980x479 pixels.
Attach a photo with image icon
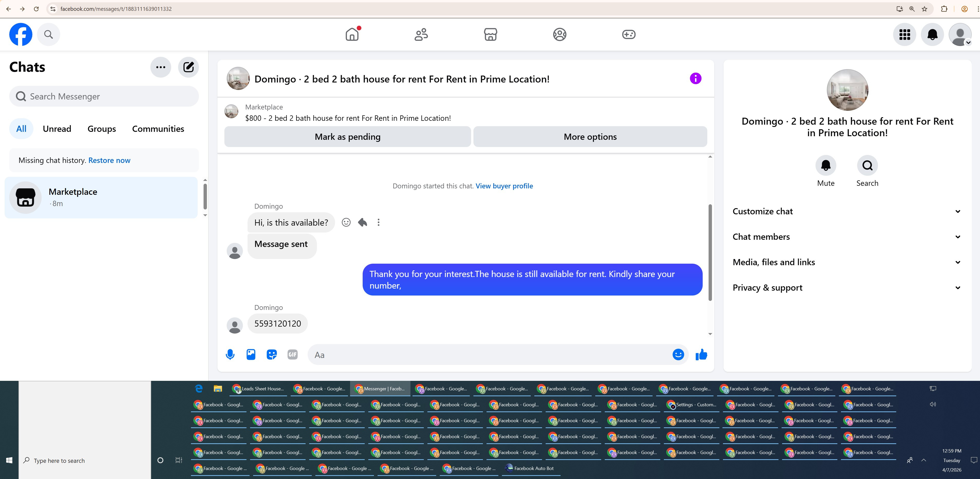pos(251,355)
